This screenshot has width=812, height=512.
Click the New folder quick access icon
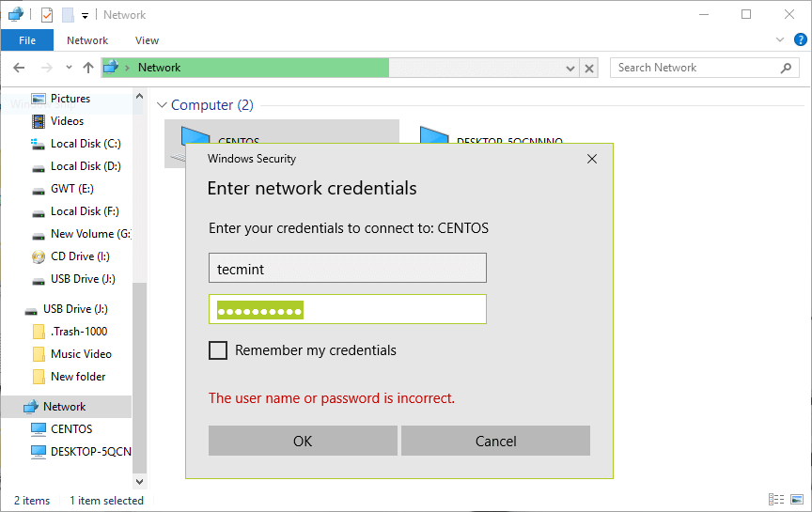pos(68,15)
